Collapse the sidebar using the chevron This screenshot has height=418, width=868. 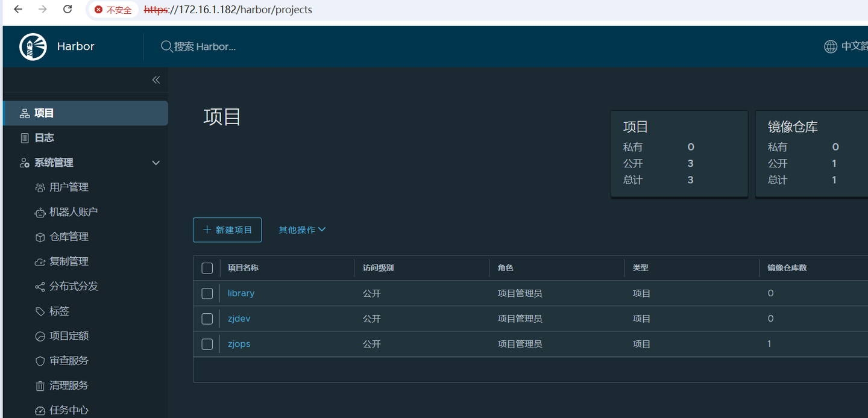tap(156, 80)
